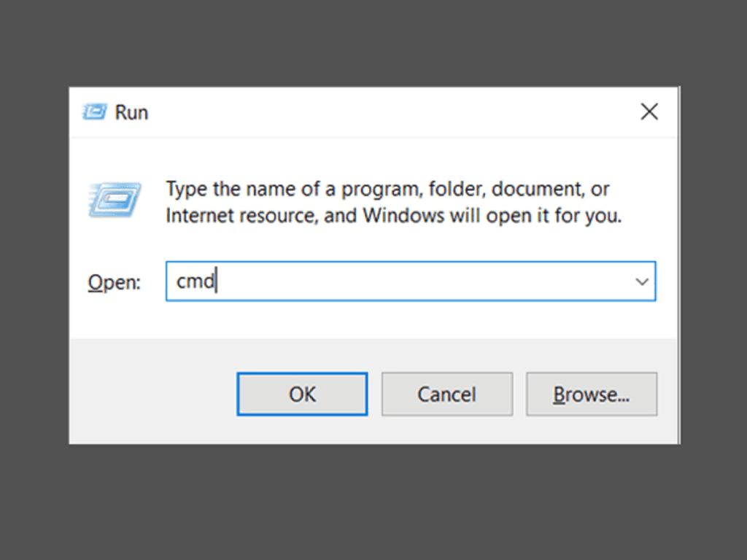This screenshot has width=747, height=560.
Task: Expand the Open history dropdown arrow
Action: 642,281
